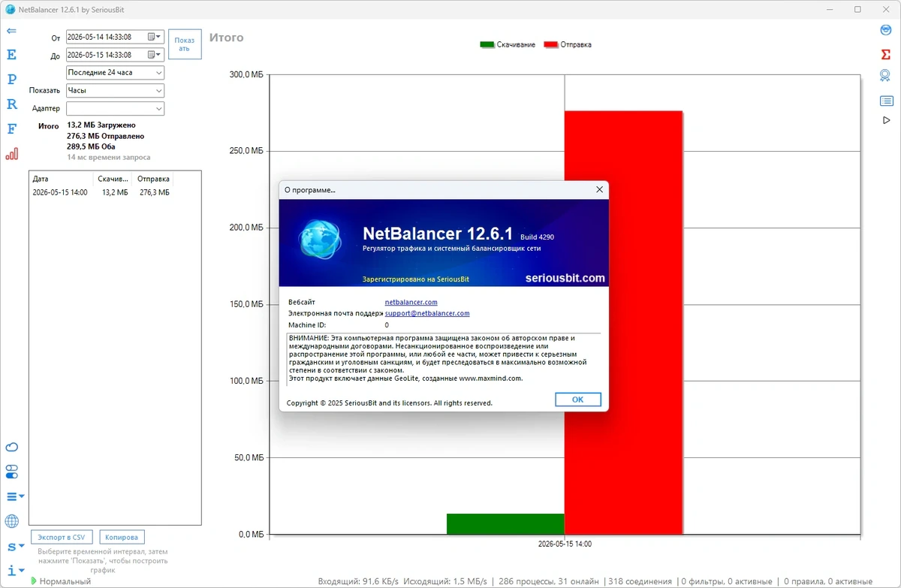Click the Исходящий: 1,5 МБ/s status entry
Viewport: 901px width, 588px height.
(x=444, y=581)
